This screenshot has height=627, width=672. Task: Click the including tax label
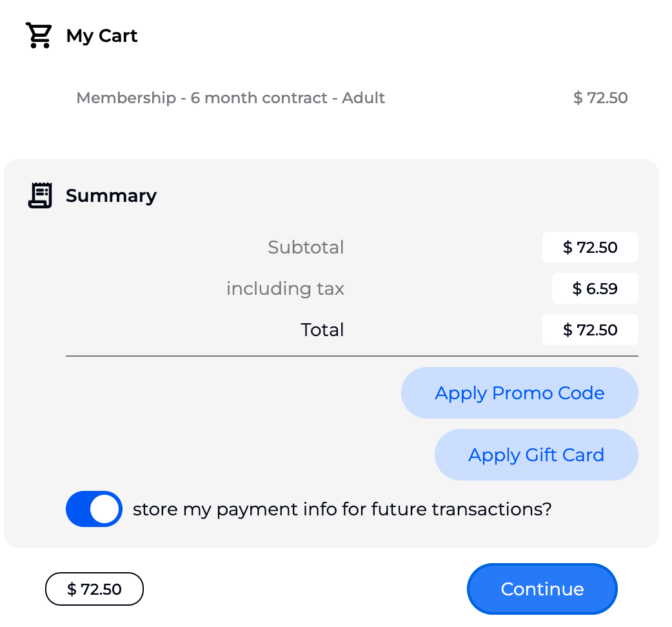coord(285,288)
